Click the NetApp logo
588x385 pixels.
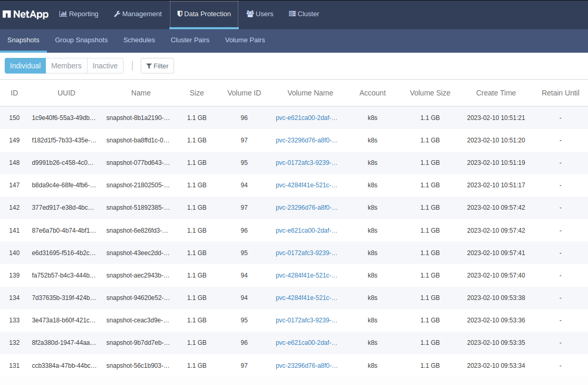tap(26, 14)
